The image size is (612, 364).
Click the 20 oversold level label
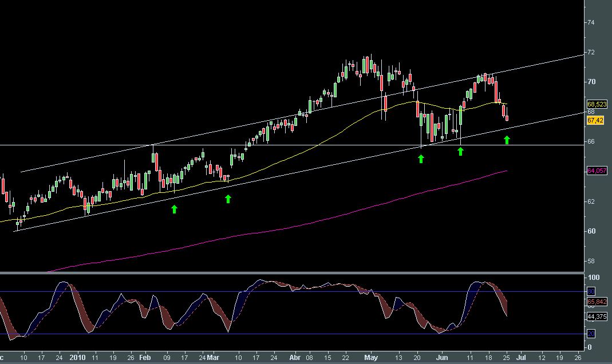592,334
